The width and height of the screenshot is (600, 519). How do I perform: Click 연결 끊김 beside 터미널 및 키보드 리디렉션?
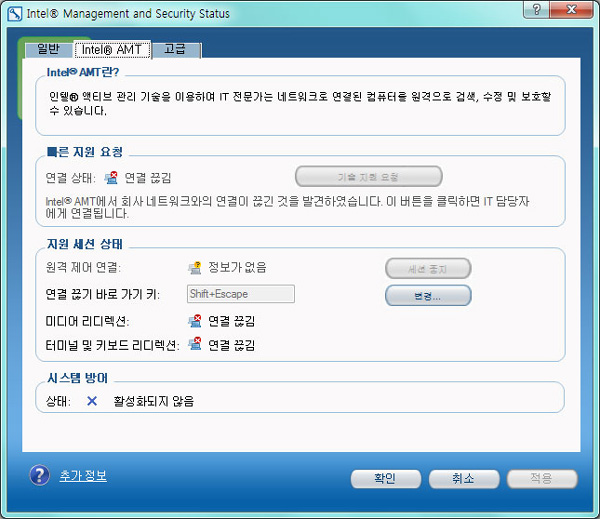232,345
